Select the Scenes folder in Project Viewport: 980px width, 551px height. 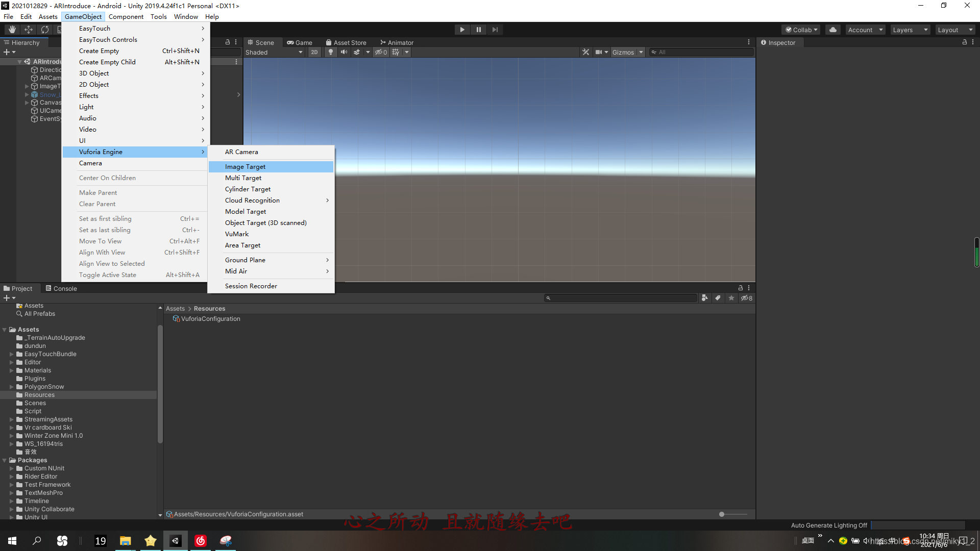point(35,403)
